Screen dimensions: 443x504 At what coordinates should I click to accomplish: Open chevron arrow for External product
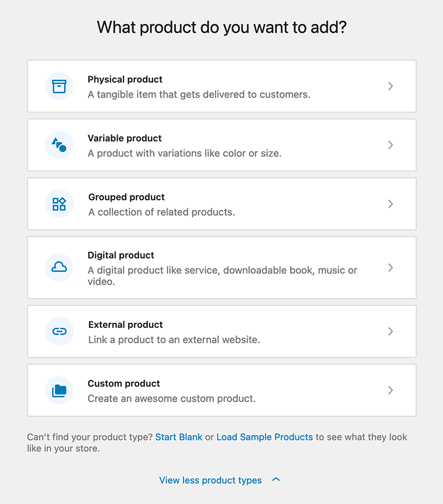coord(390,332)
